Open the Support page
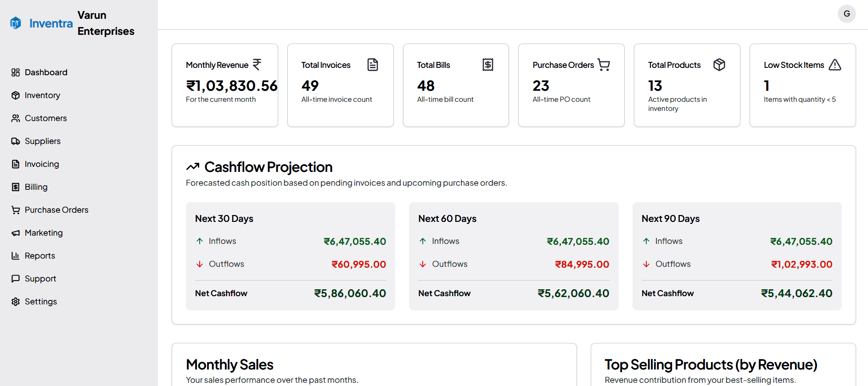This screenshot has height=386, width=868. click(x=40, y=279)
